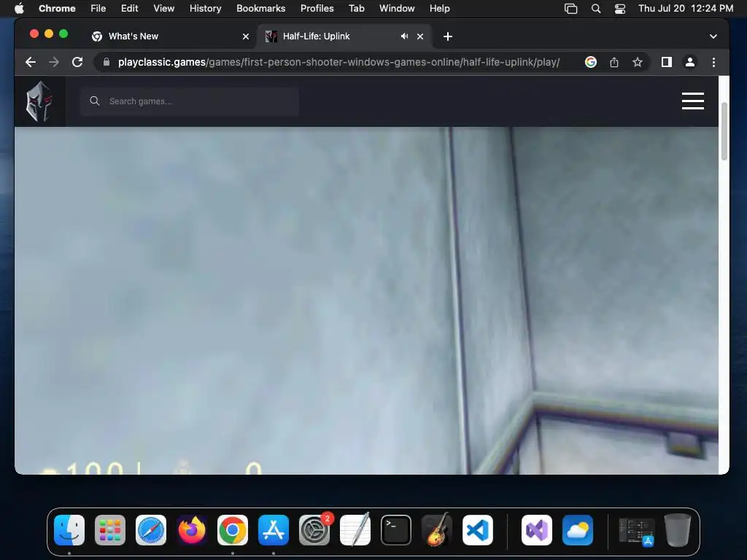
Task: Bookmark this page with the star icon
Action: click(638, 62)
